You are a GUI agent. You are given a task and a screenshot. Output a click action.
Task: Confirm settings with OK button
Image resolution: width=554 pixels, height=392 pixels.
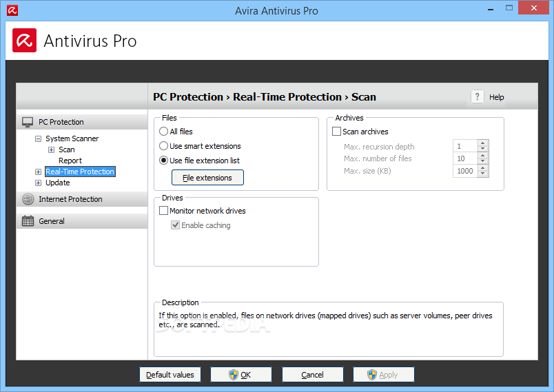241,375
